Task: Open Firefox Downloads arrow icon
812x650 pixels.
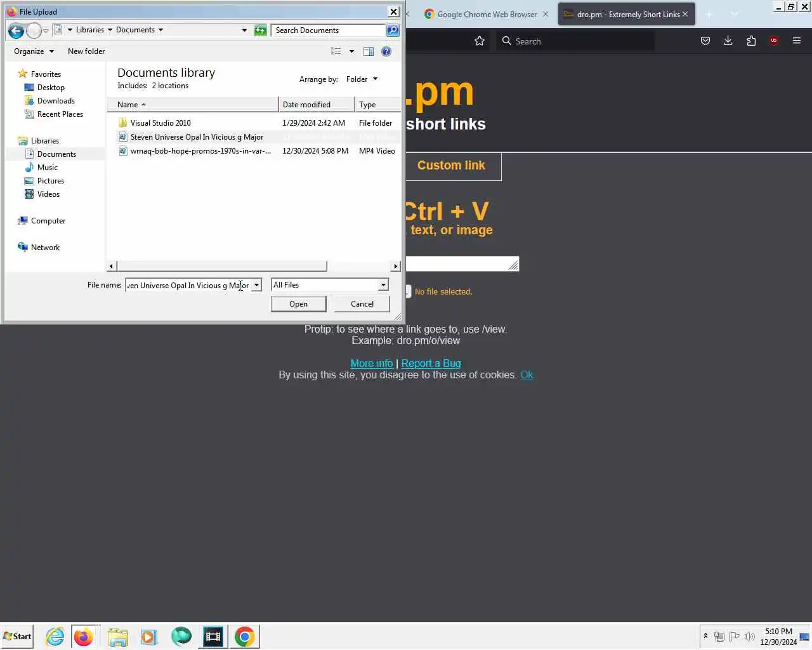Action: pyautogui.click(x=728, y=41)
